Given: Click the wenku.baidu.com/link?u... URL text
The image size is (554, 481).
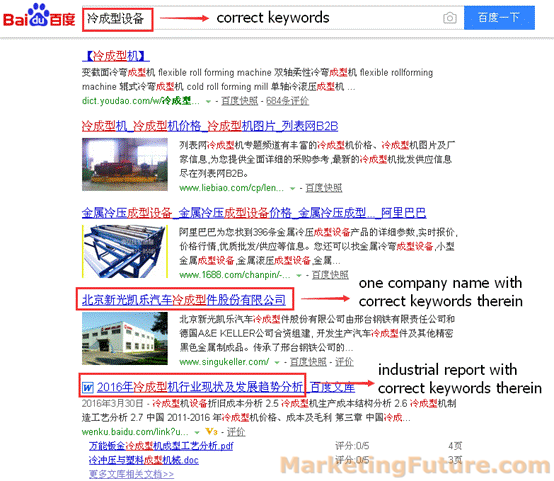Looking at the screenshot, I should point(135,432).
